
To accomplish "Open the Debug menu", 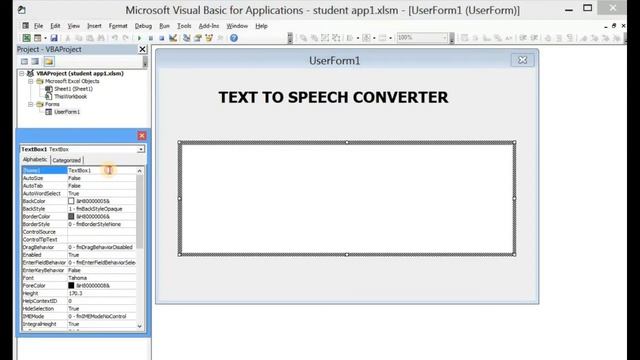I will point(143,26).
